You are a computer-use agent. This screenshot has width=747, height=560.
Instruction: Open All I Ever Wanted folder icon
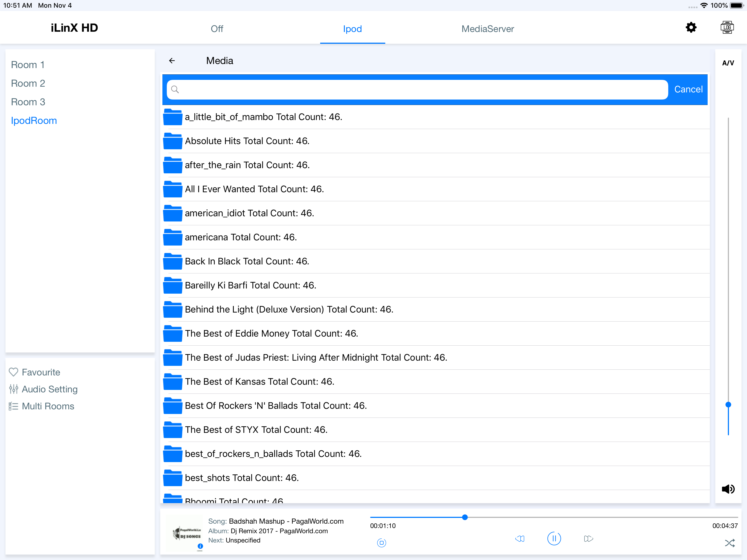(x=173, y=189)
